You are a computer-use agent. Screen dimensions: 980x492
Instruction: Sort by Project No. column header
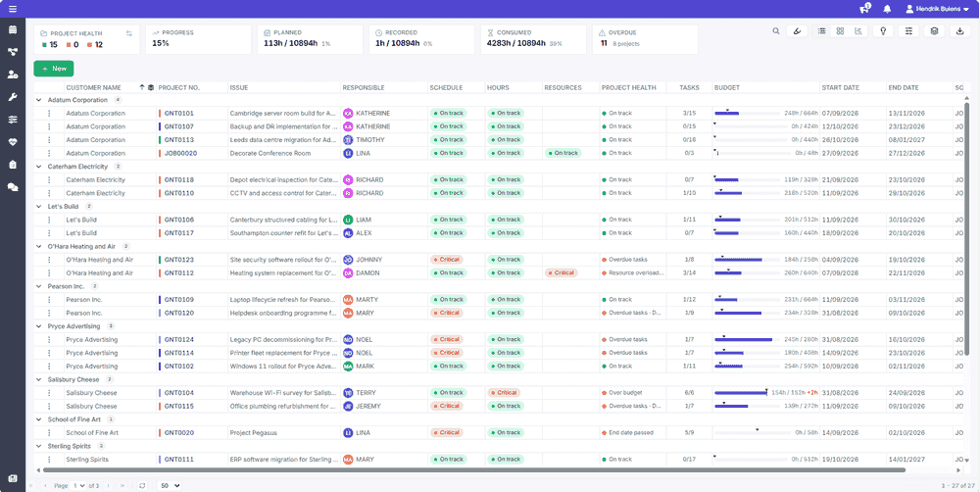(178, 87)
